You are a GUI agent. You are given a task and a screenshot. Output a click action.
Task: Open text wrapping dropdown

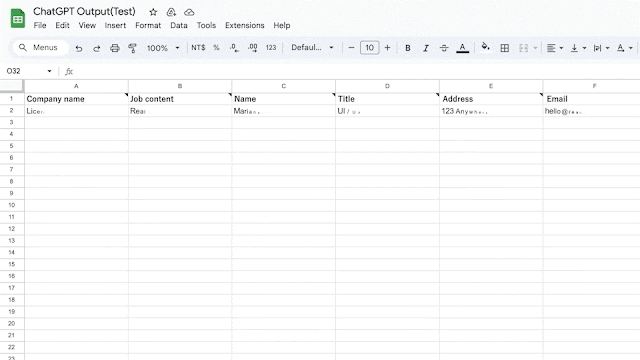[602, 48]
